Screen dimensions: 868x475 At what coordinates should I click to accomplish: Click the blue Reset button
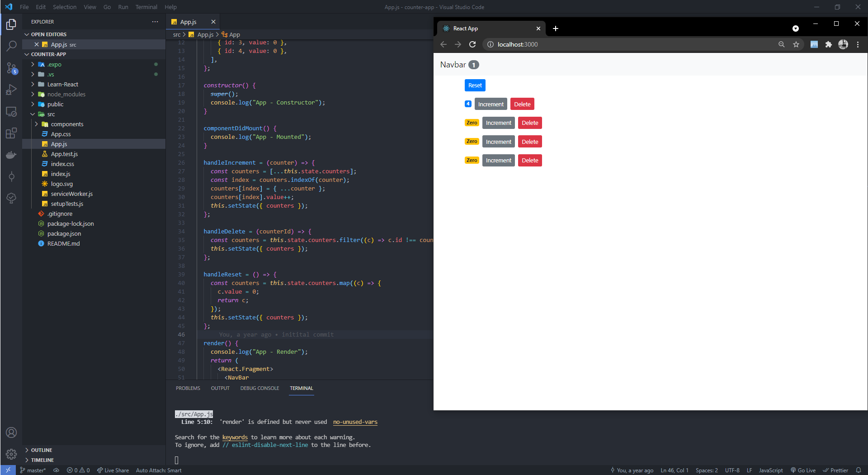475,85
